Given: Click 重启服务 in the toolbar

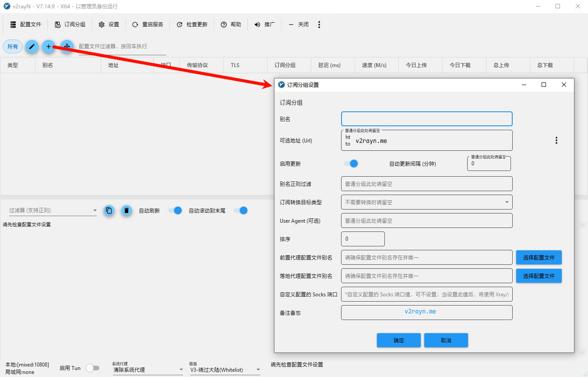Looking at the screenshot, I should 148,25.
